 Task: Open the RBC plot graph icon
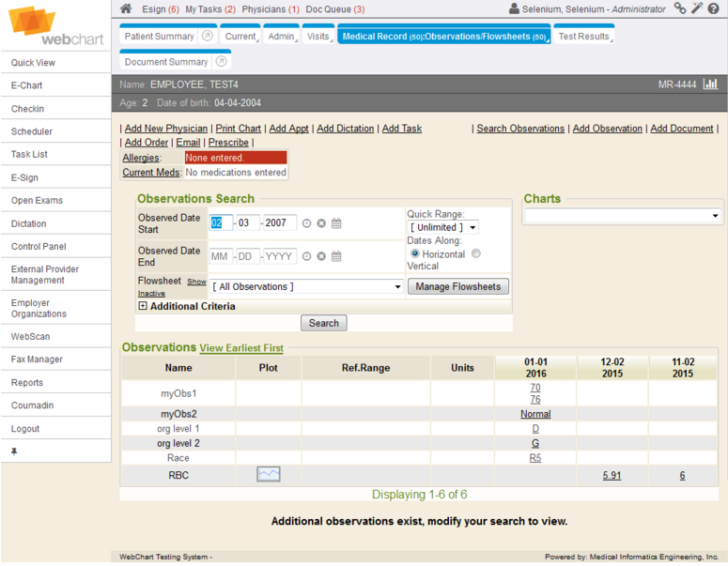(269, 475)
